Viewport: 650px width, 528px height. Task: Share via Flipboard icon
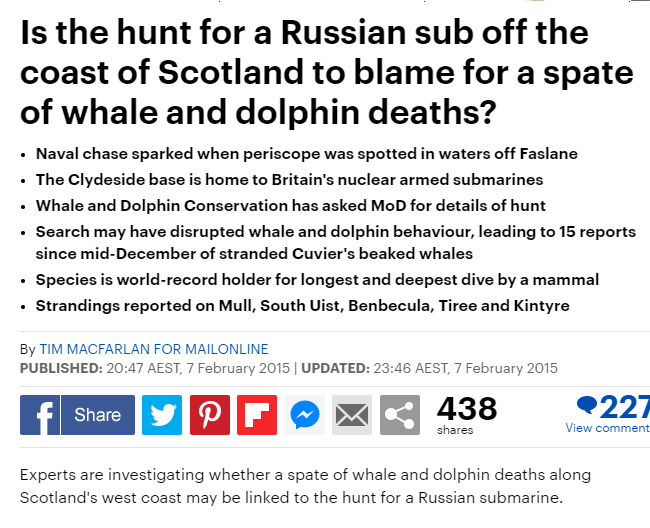[x=257, y=414]
